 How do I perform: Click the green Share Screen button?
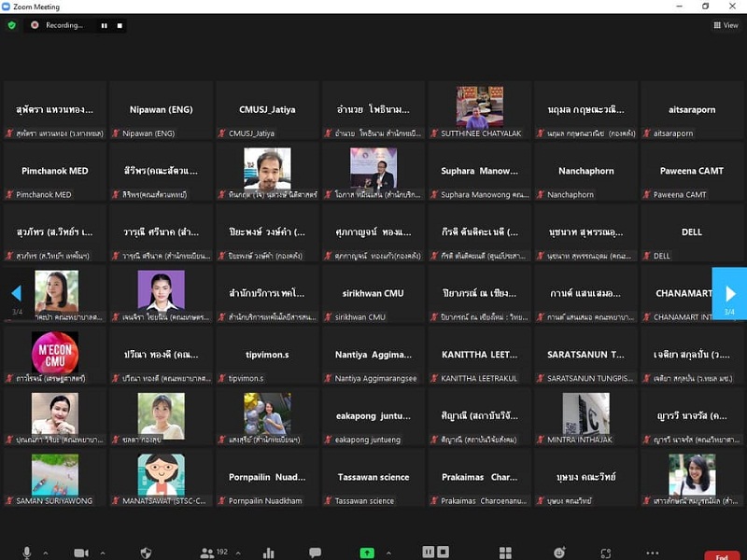[x=367, y=553]
